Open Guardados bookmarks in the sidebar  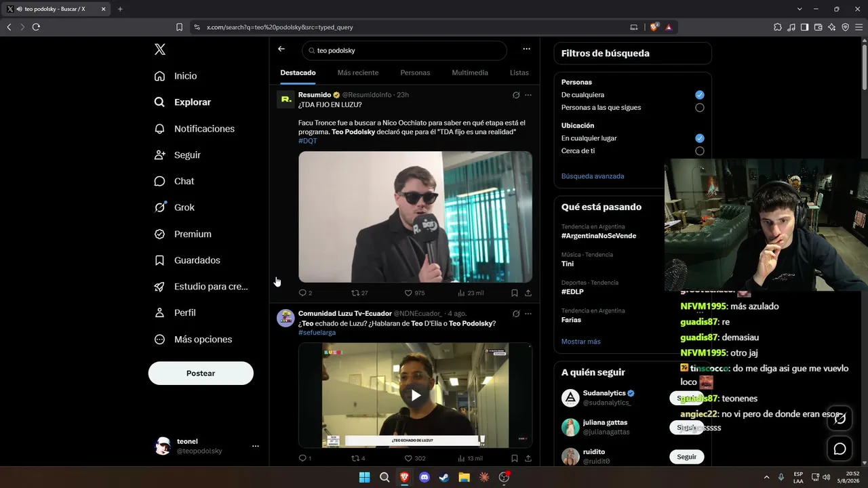click(186, 260)
